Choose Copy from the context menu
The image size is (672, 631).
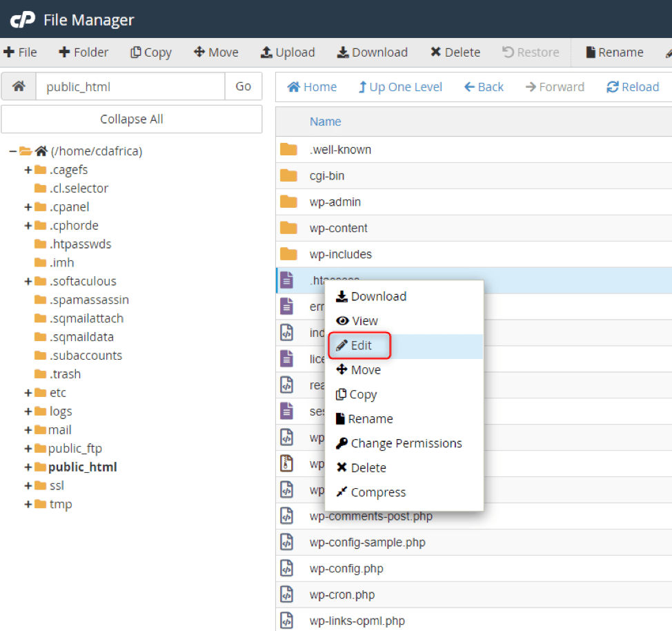pos(404,394)
